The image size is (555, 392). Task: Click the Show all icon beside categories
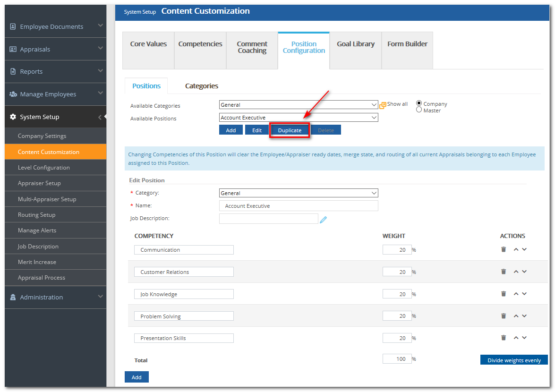pyautogui.click(x=383, y=104)
